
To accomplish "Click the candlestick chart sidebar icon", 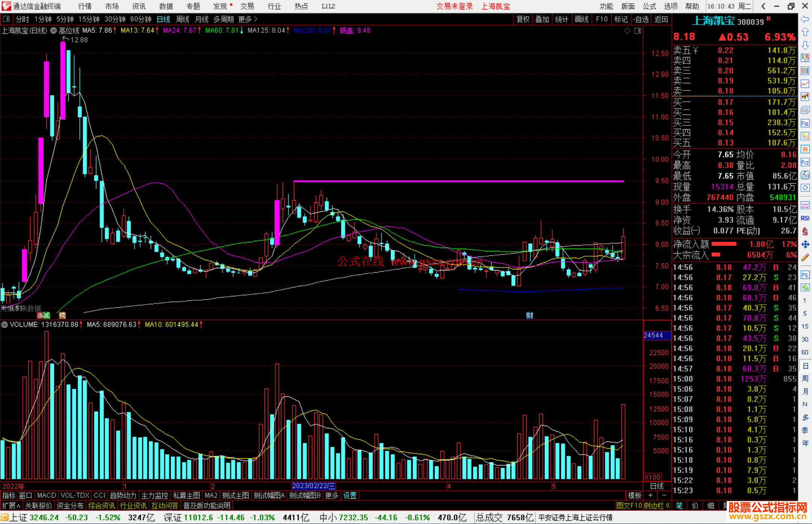I will tap(805, 97).
